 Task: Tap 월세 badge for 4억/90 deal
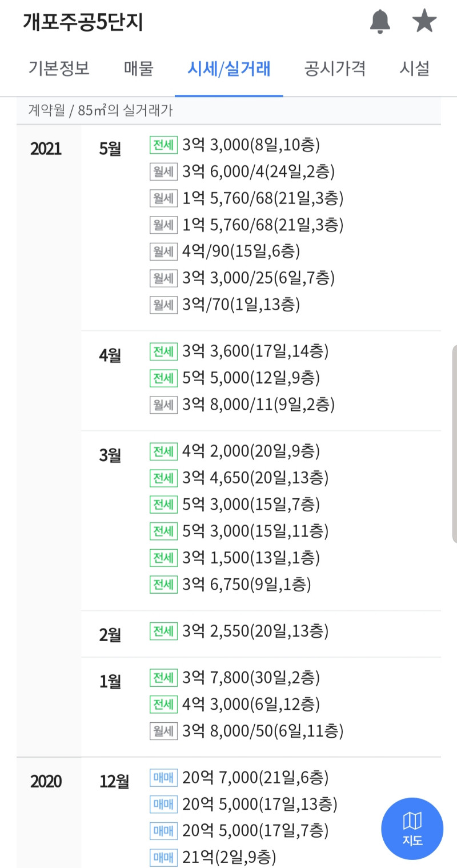point(163,251)
